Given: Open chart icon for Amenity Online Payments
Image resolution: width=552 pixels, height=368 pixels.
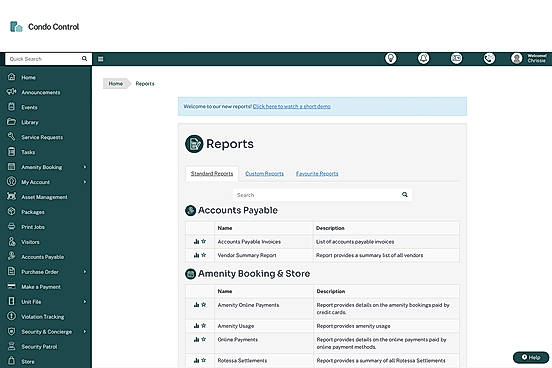Looking at the screenshot, I should [196, 305].
